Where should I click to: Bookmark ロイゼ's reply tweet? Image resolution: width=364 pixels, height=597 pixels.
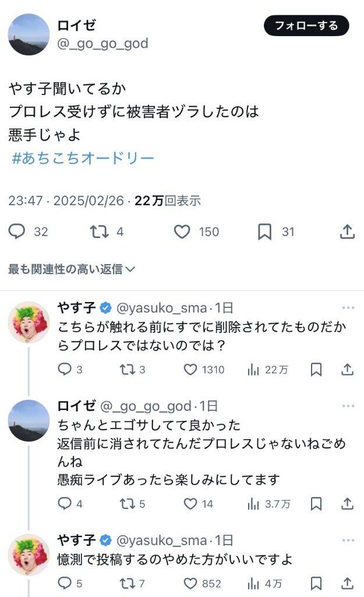coord(316,503)
